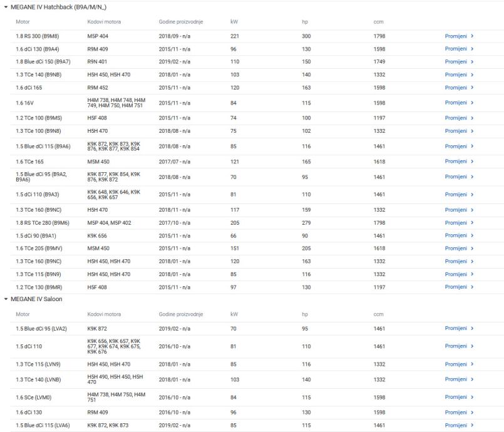This screenshot has width=504, height=432.
Task: Click chevron arrow for 1.5 Blue dCi 115 (LVA6)
Action: coord(472,425)
